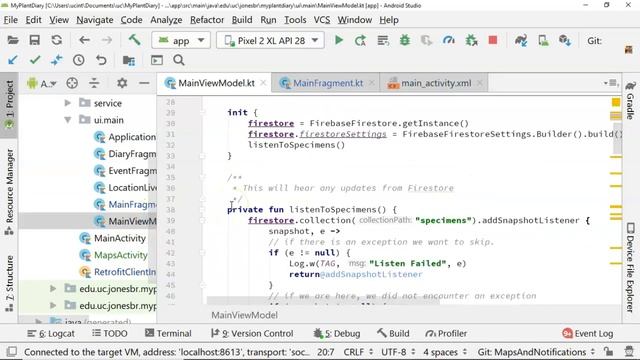Toggle tool window buttons in status bar corner
This screenshot has height=360, width=640.
pos(12,351)
